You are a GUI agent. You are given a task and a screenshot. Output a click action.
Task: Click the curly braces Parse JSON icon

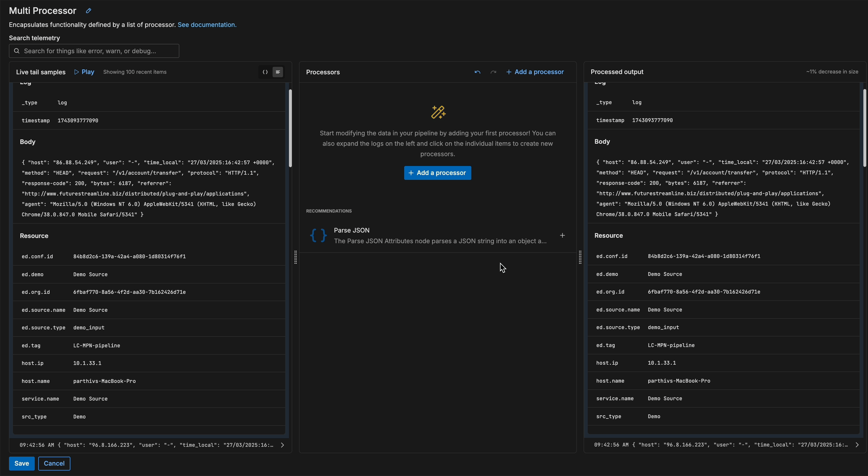pos(318,235)
